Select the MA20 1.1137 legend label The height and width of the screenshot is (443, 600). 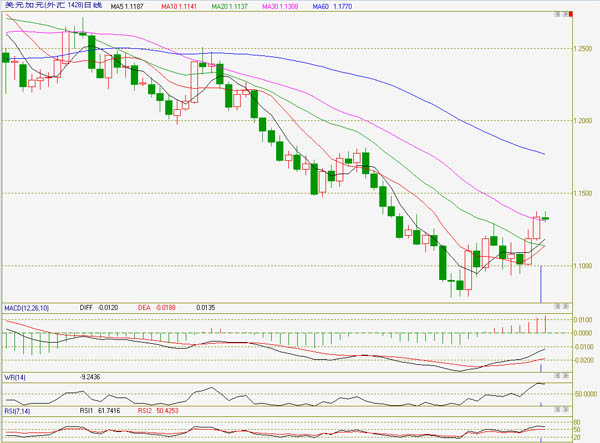[229, 7]
